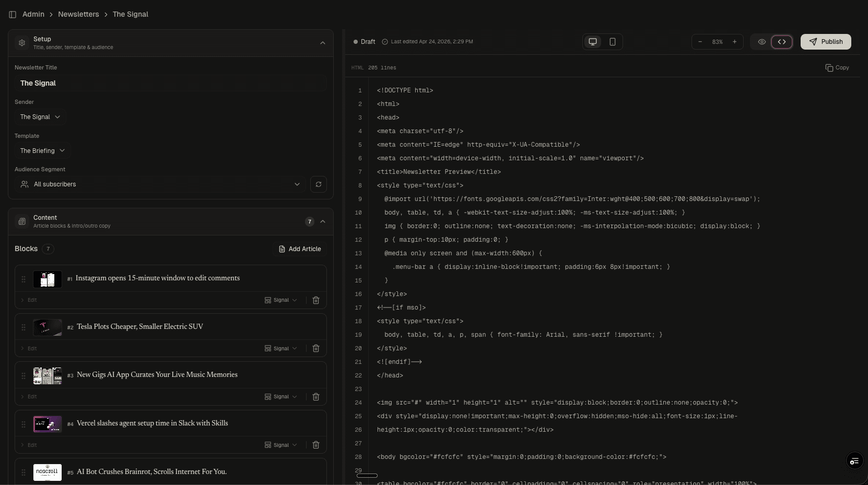868x485 pixels.
Task: Open the Audience Segment dropdown
Action: pos(160,184)
